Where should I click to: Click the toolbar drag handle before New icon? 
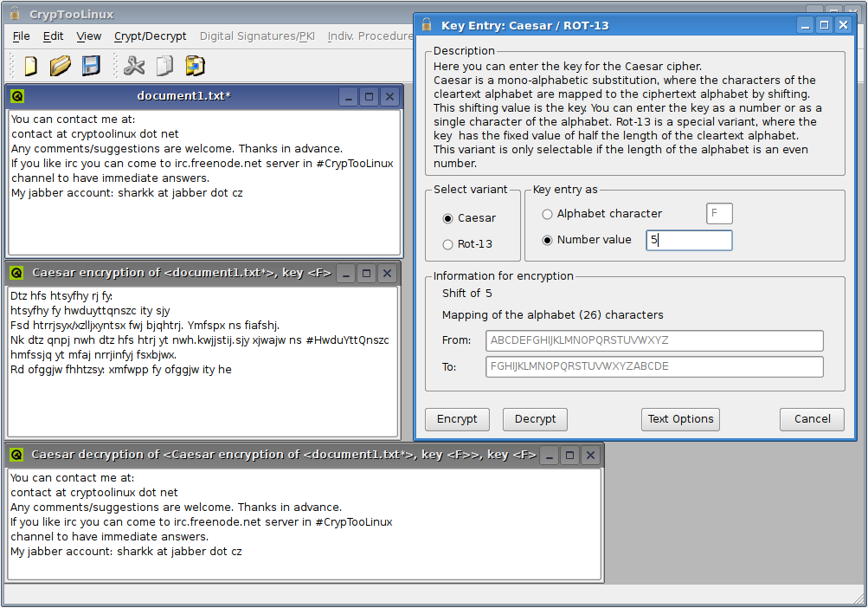(11, 66)
